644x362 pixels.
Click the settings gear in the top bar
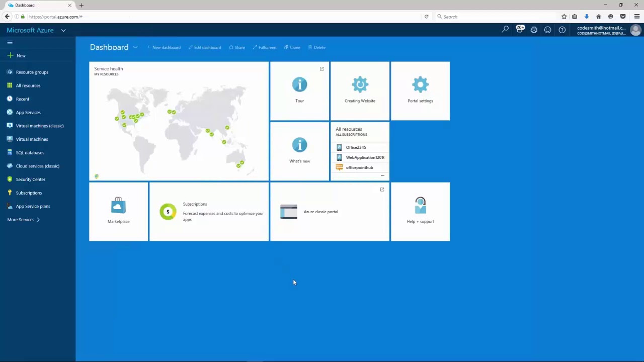534,30
